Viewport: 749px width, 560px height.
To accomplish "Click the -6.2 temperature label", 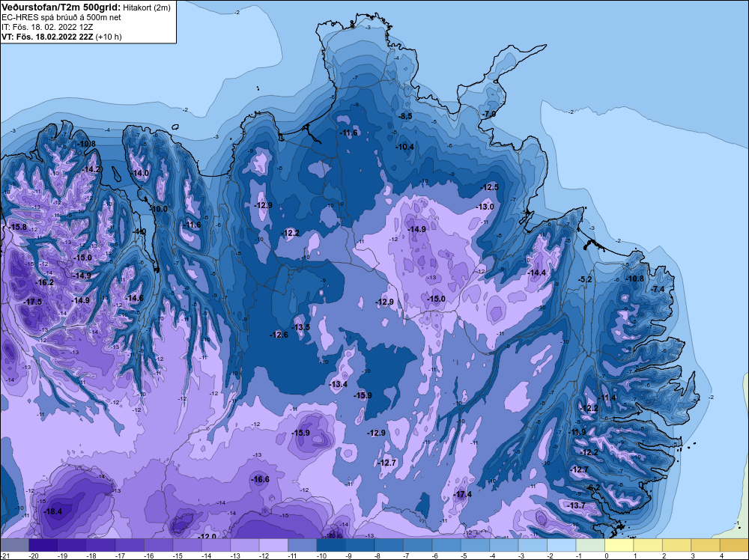I will click(x=593, y=487).
